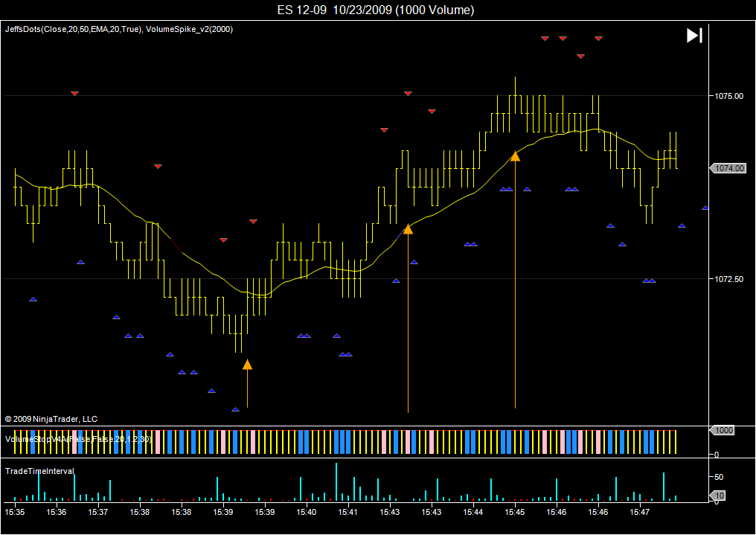Click the 1075.00 price axis label
The height and width of the screenshot is (535, 756).
coord(729,96)
